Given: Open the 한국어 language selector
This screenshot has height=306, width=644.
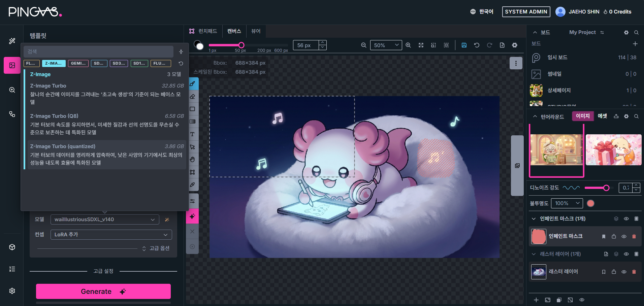Looking at the screenshot, I should [482, 12].
